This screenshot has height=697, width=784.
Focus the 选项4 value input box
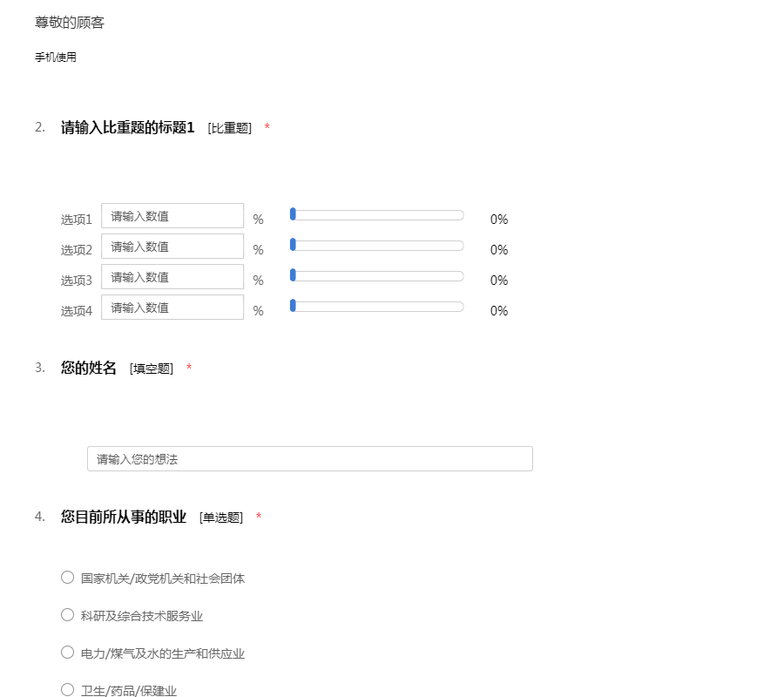pos(172,308)
